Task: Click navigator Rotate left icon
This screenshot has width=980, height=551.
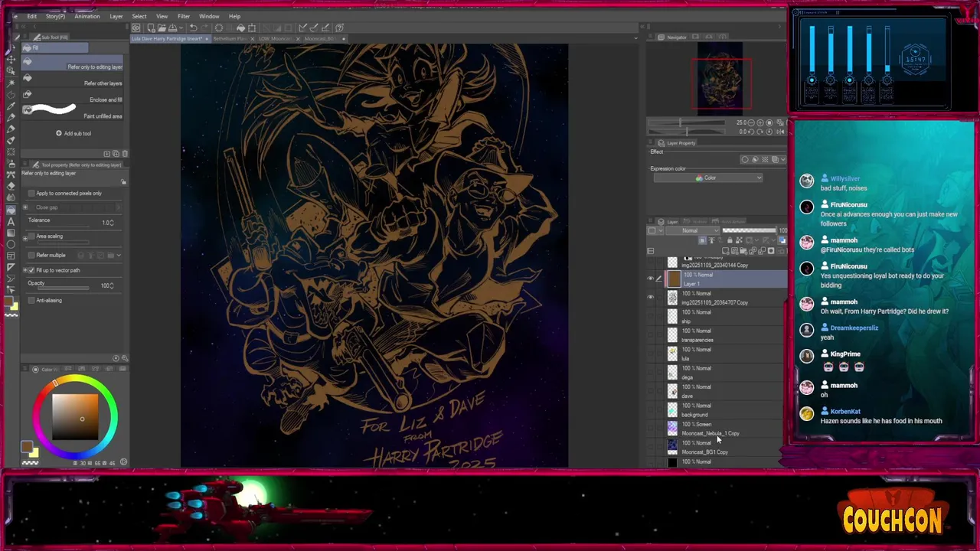Action: 751,132
